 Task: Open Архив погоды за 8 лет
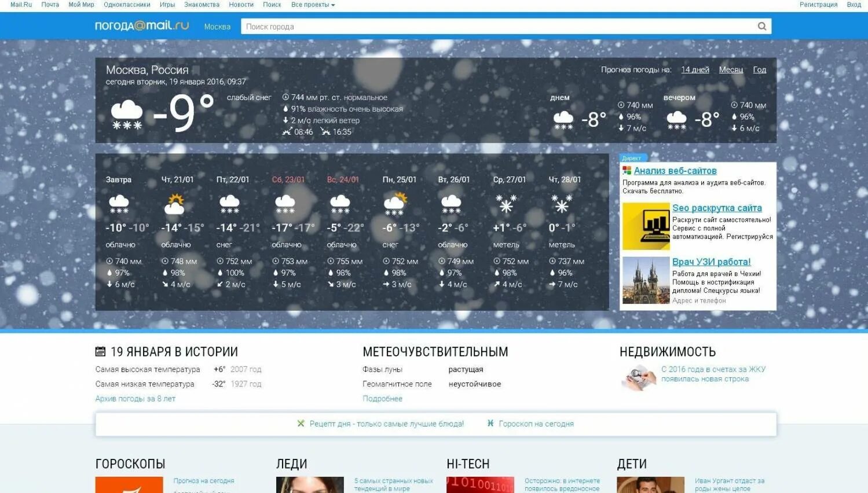click(x=135, y=399)
